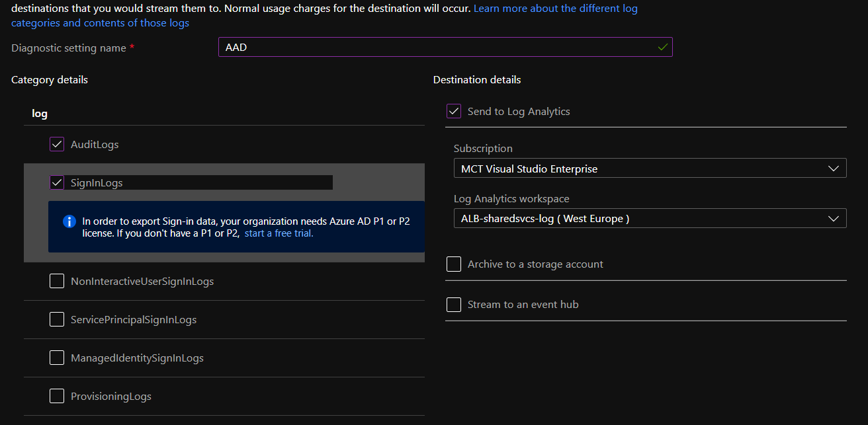Click the blue info icon in the license notice
The height and width of the screenshot is (425, 868).
click(x=69, y=221)
